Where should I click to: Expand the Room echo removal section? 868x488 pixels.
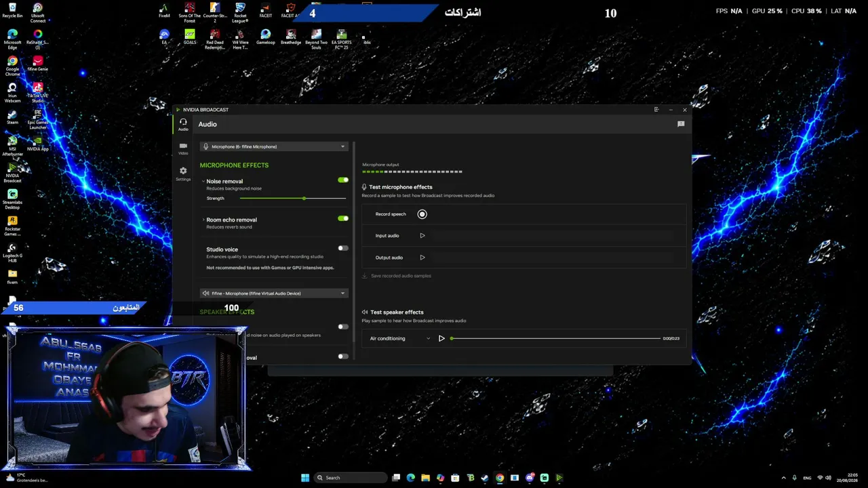(203, 220)
